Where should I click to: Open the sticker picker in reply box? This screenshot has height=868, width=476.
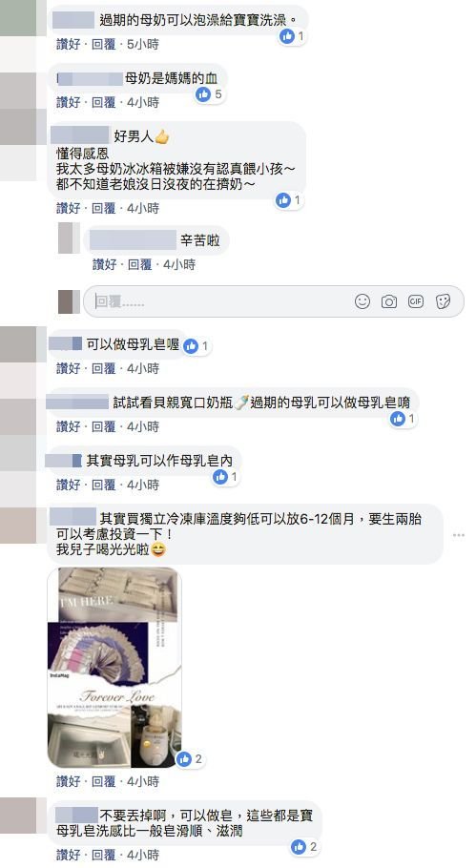[x=443, y=301]
